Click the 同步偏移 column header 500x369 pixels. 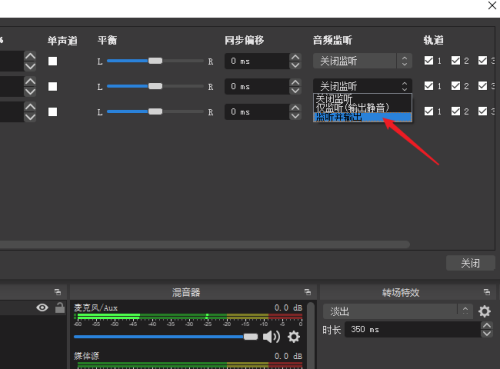[x=244, y=40]
